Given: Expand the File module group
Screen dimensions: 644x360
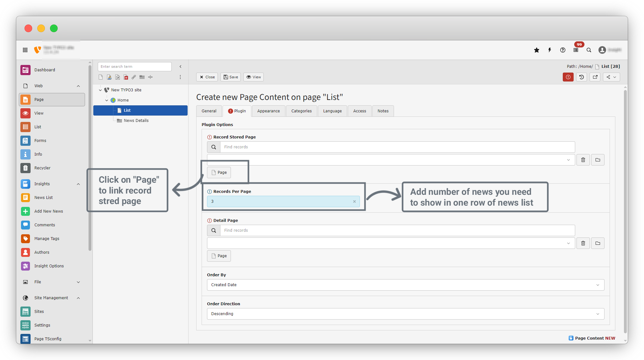Looking at the screenshot, I should (78, 282).
